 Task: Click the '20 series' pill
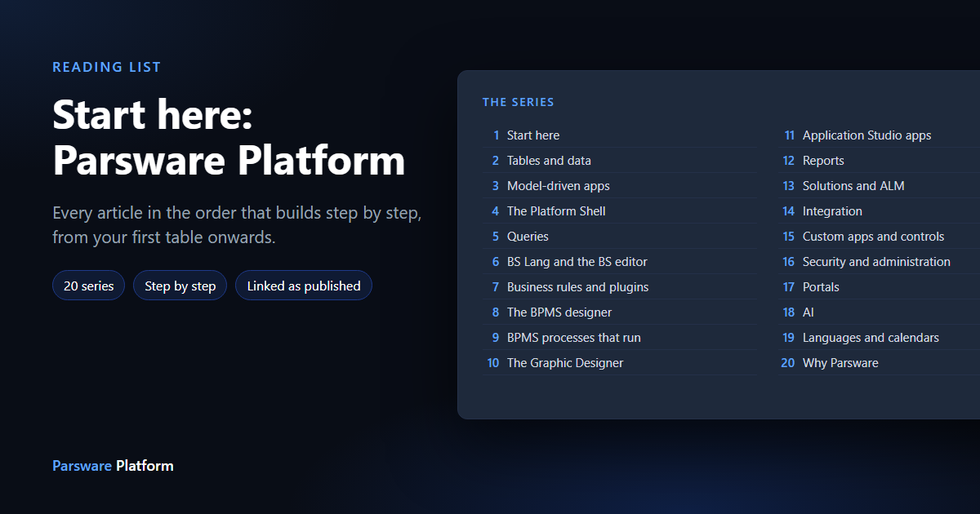(x=88, y=286)
